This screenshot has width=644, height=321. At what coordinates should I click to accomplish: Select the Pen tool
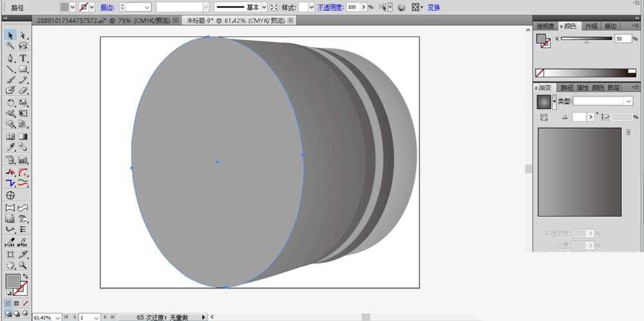tap(10, 58)
